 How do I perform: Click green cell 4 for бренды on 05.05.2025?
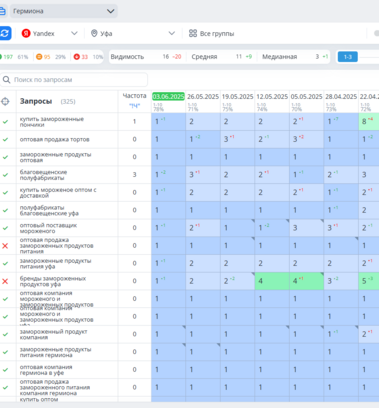point(306,281)
